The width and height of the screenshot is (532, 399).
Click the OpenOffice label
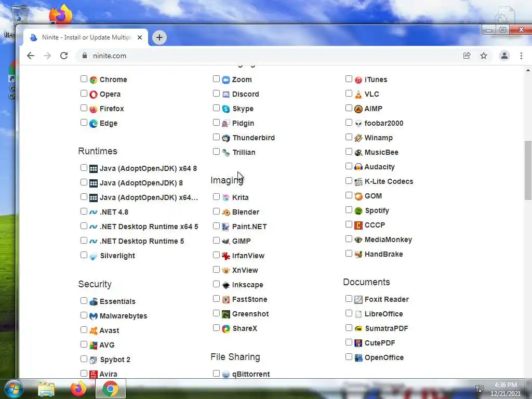pos(384,358)
